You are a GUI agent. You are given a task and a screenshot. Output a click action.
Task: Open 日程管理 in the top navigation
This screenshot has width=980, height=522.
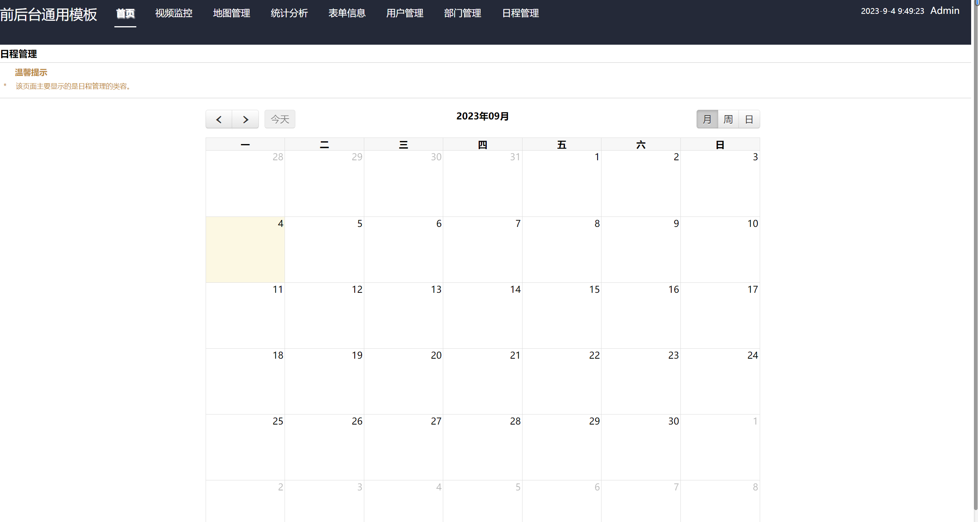[x=520, y=13]
